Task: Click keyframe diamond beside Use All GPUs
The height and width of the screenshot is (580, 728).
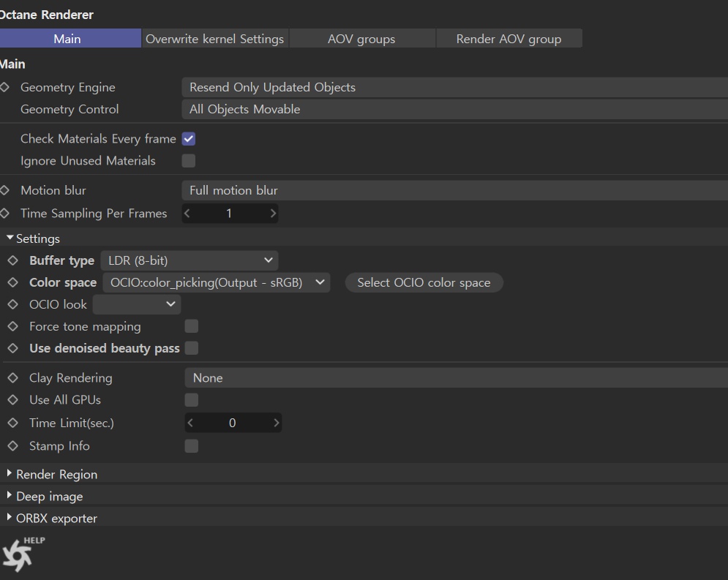Action: (x=13, y=399)
